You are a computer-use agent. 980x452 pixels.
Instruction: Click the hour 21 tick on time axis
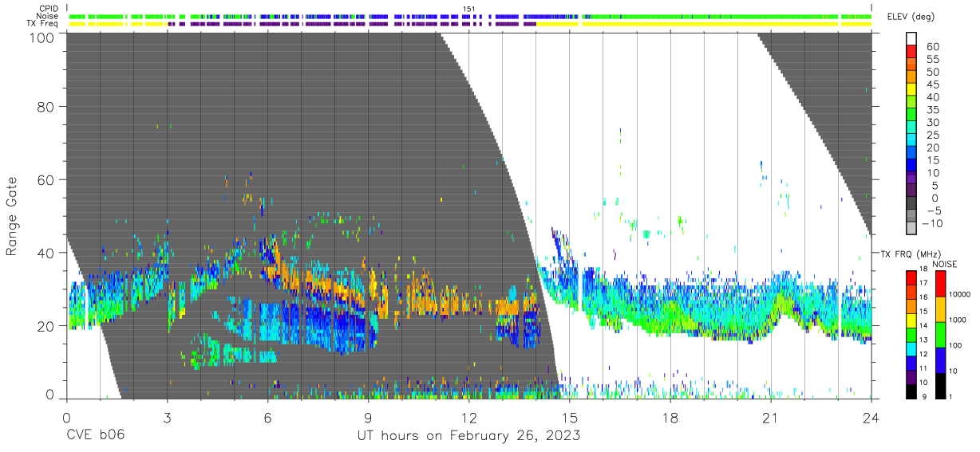pyautogui.click(x=771, y=417)
